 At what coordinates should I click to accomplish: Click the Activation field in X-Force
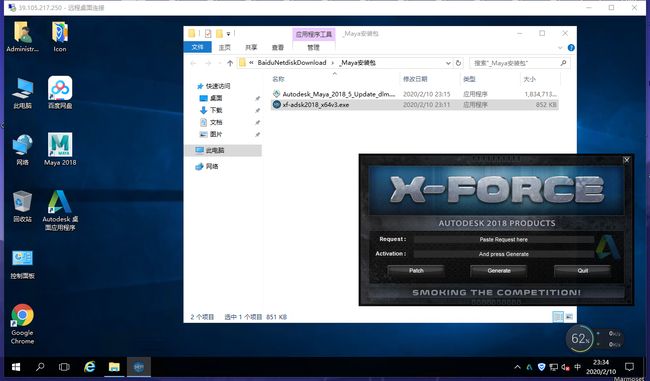click(504, 254)
